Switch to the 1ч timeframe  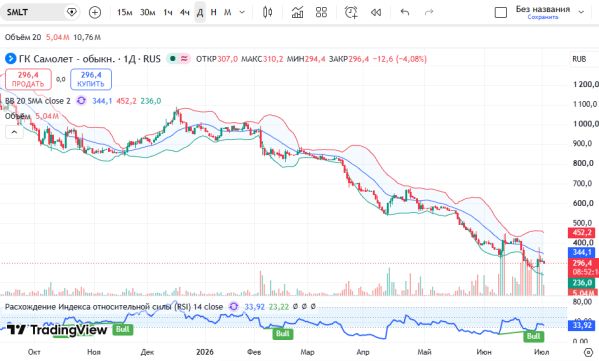168,12
